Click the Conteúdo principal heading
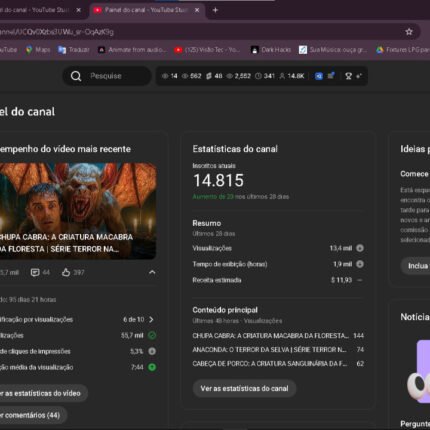The height and width of the screenshot is (430, 430). point(225,310)
